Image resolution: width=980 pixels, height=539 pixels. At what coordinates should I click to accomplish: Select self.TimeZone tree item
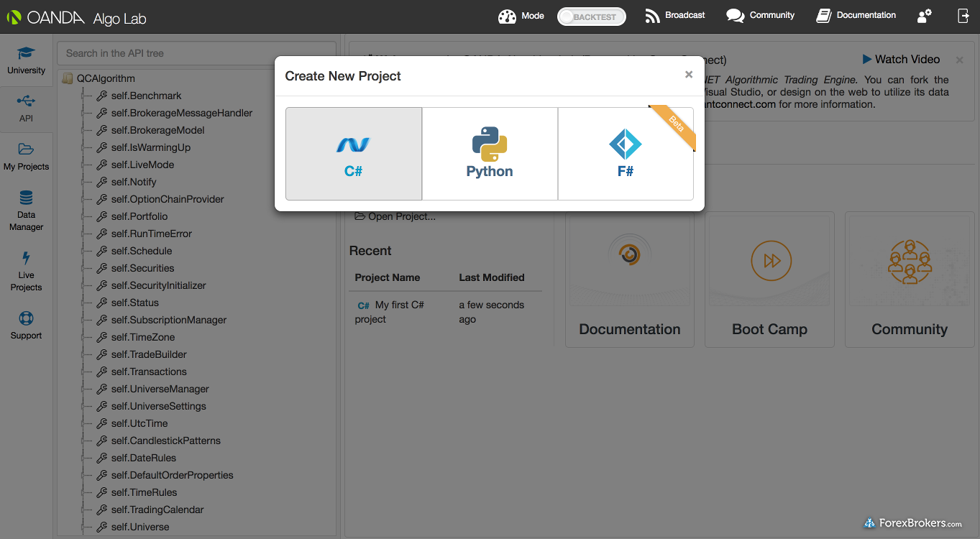[143, 337]
